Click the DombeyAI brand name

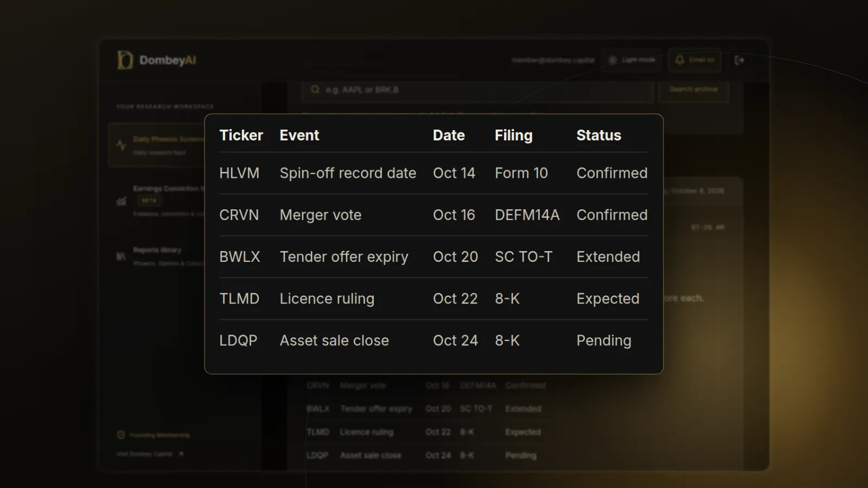168,60
